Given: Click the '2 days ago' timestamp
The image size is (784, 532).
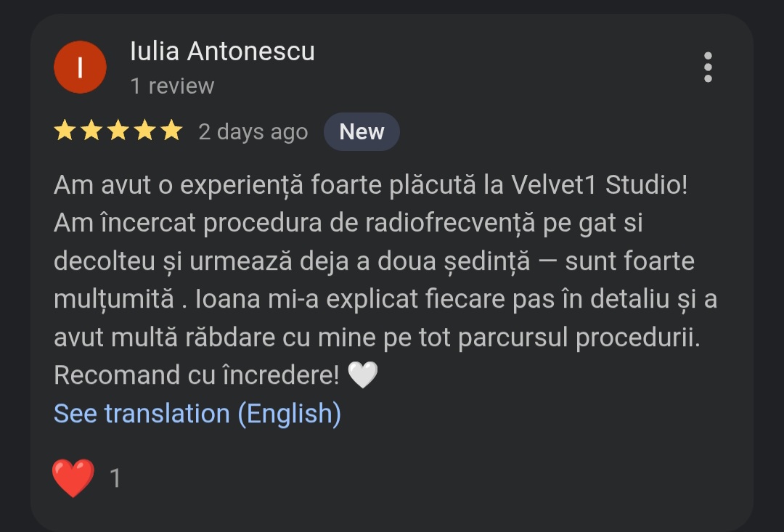Looking at the screenshot, I should pyautogui.click(x=253, y=131).
